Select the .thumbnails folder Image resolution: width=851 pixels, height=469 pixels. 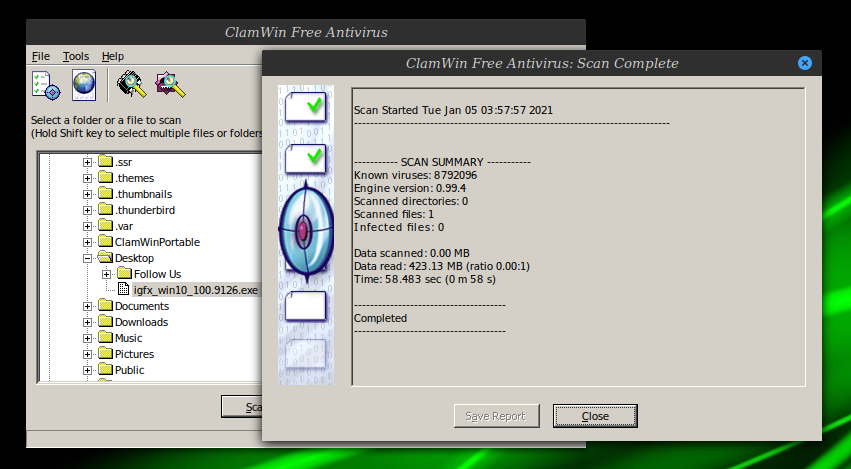click(x=143, y=194)
